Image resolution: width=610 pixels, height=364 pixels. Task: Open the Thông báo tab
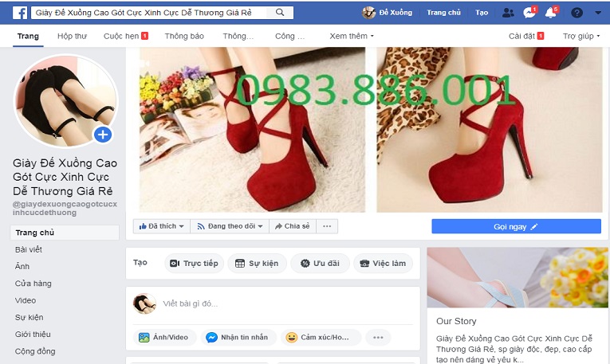pos(183,36)
